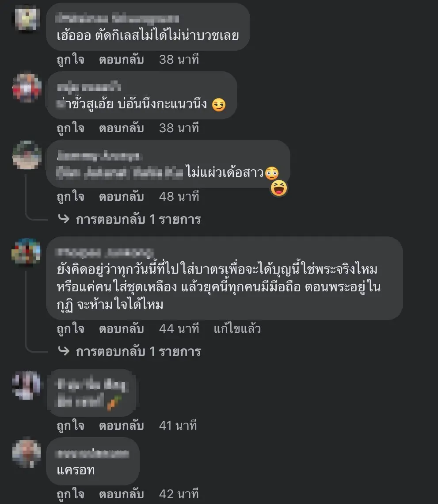Image resolution: width=438 pixels, height=504 pixels.
Task: Expand 1 reply under the 44-minute comment
Action: pos(138,351)
